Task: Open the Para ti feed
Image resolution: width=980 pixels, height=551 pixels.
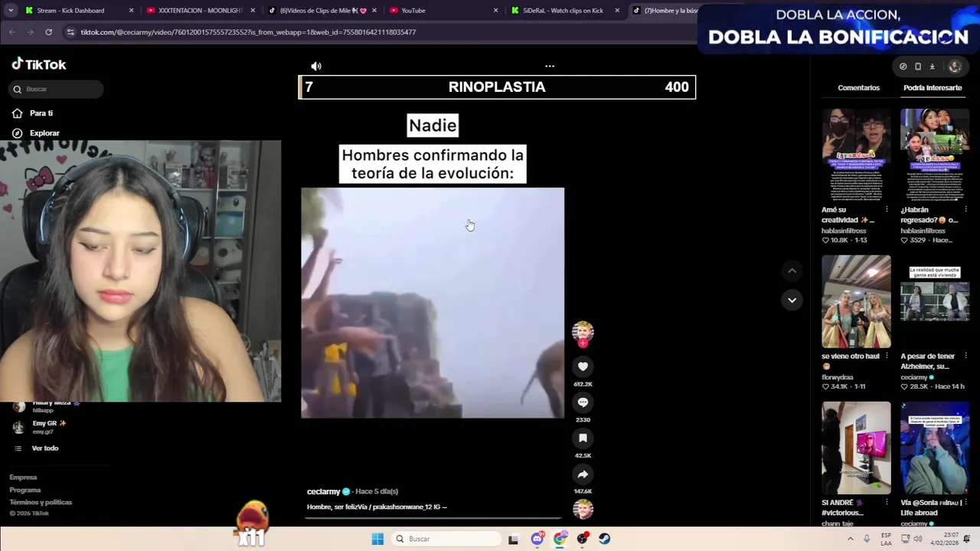Action: 41,113
